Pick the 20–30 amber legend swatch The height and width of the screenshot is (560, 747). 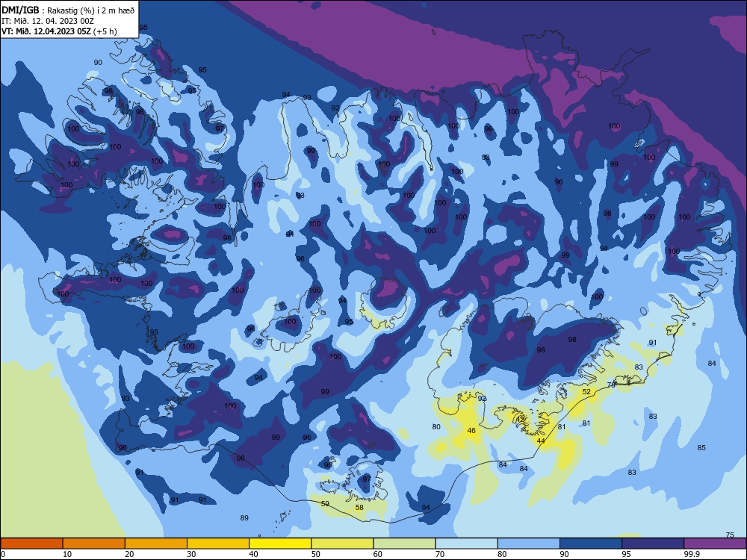click(x=156, y=544)
